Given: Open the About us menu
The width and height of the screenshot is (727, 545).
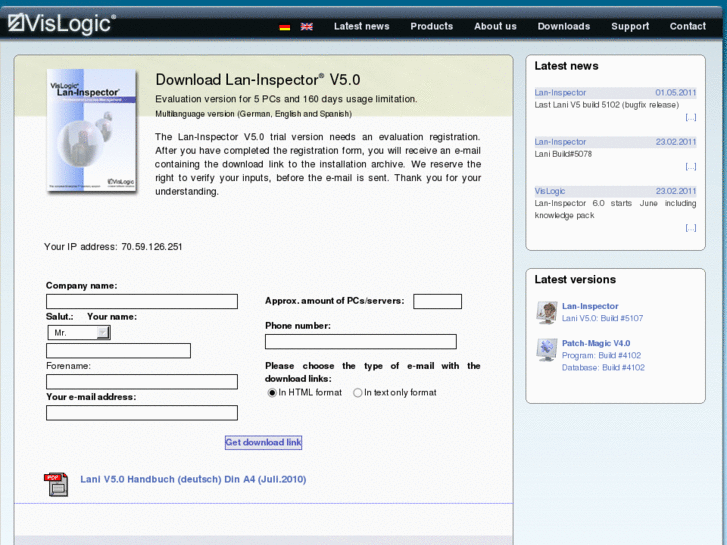Looking at the screenshot, I should [495, 26].
